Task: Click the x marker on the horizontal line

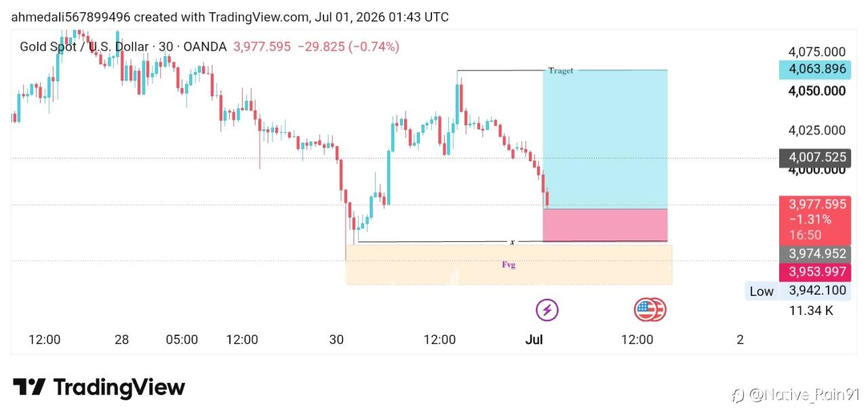Action: pos(512,242)
